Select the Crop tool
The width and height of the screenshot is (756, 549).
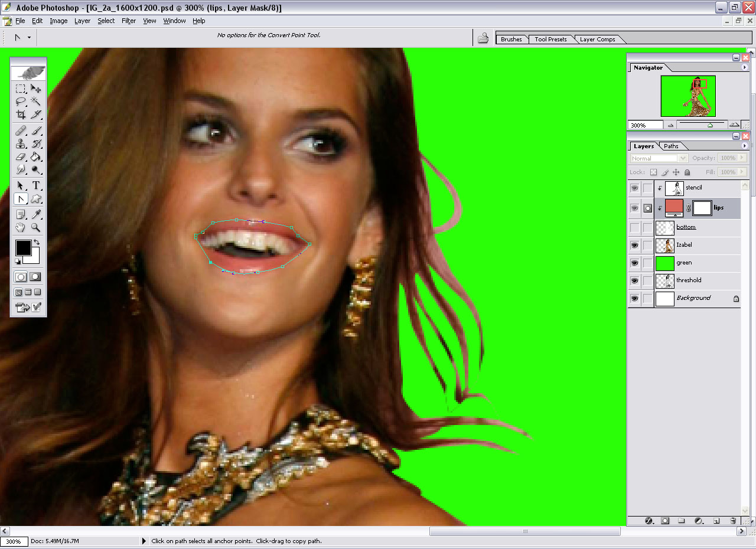(21, 115)
